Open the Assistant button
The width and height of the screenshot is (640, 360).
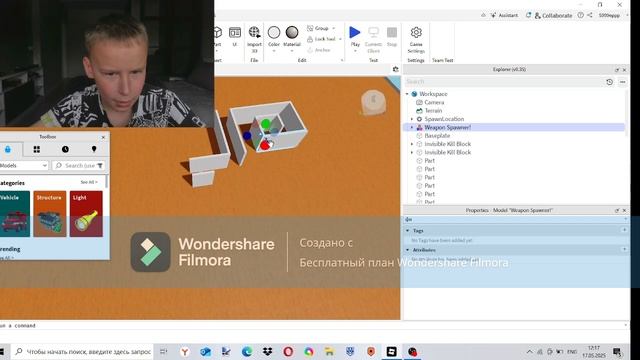pos(504,15)
